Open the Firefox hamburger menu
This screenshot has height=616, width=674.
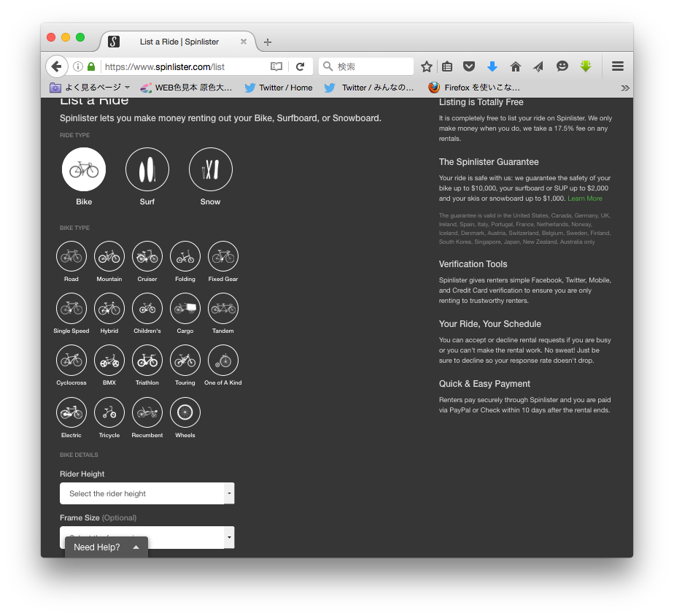pos(618,66)
